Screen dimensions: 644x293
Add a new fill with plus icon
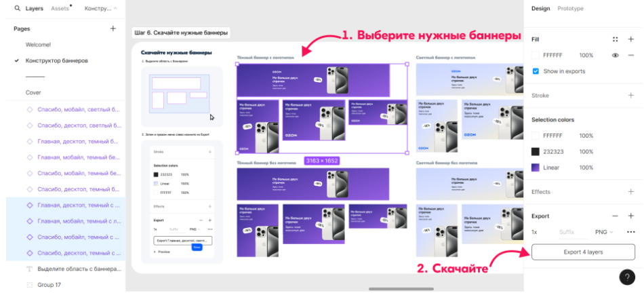tap(631, 39)
